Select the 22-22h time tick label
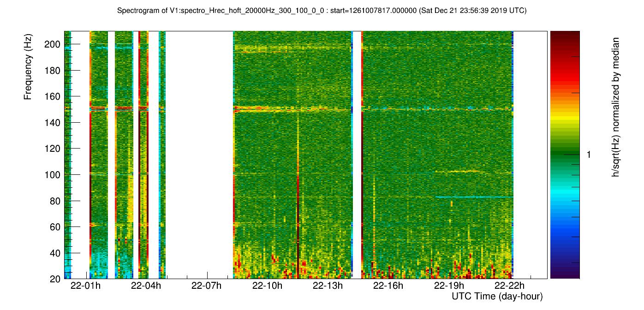Screen dimensions: 644x310 [x=509, y=286]
